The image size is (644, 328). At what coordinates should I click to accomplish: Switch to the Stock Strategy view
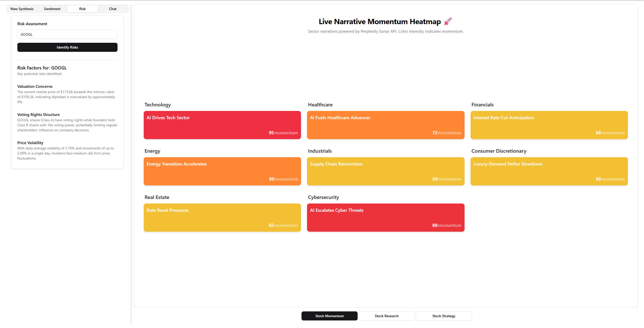pyautogui.click(x=443, y=316)
